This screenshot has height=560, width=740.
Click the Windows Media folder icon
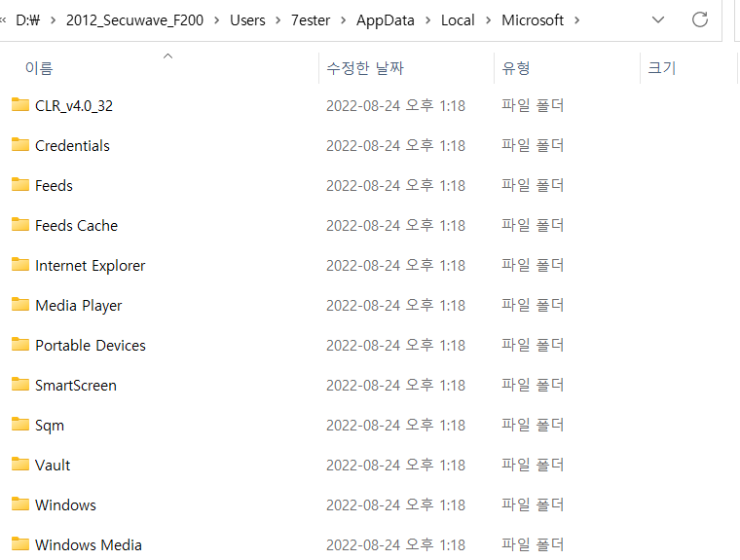[x=20, y=543]
